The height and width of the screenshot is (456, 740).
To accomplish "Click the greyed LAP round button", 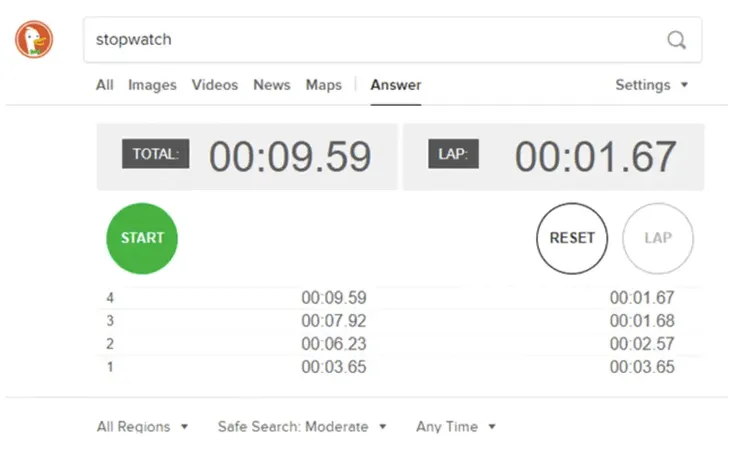I will (x=658, y=238).
